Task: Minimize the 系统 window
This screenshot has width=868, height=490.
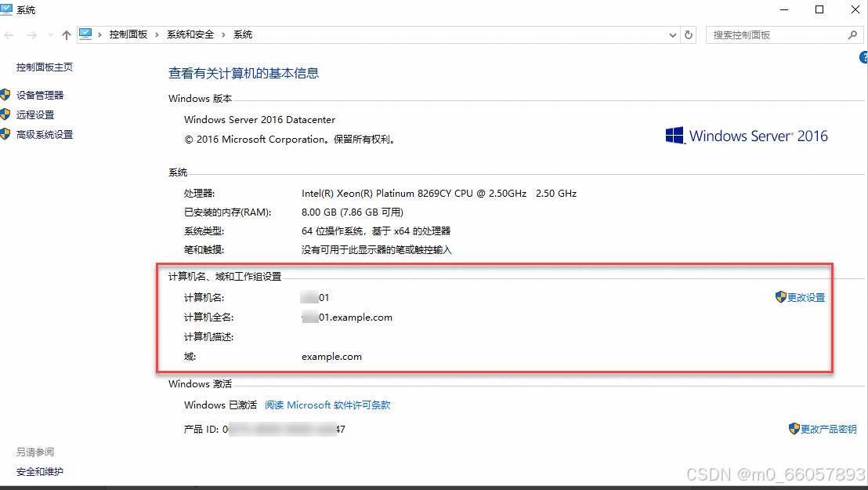Action: [784, 10]
